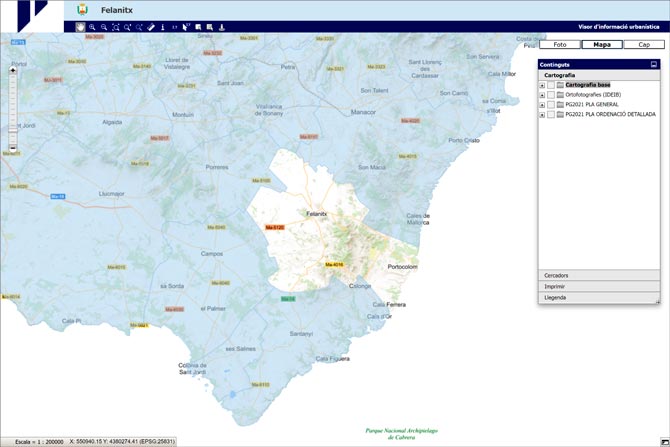The height and width of the screenshot is (447, 670).
Task: Enable the Cartografia base layer checkbox
Action: coord(551,85)
